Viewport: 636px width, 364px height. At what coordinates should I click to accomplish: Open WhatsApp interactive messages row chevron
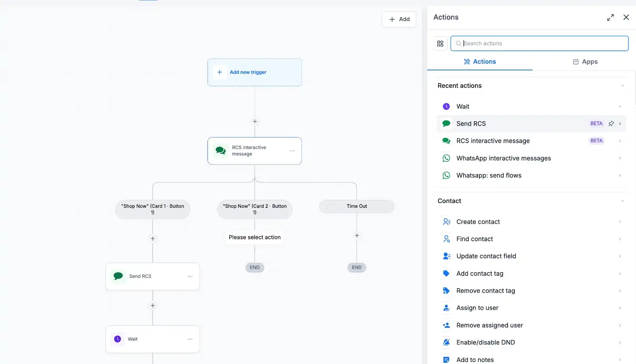(620, 158)
